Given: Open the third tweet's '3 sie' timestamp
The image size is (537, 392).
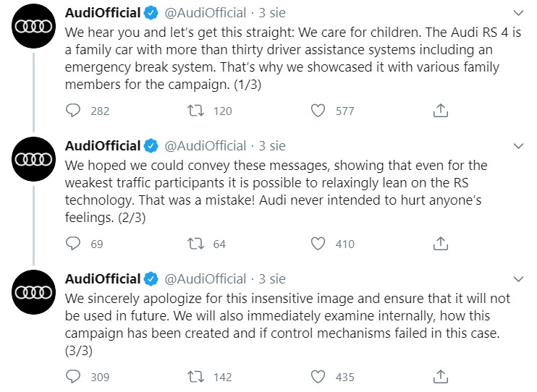Looking at the screenshot, I should [x=273, y=279].
